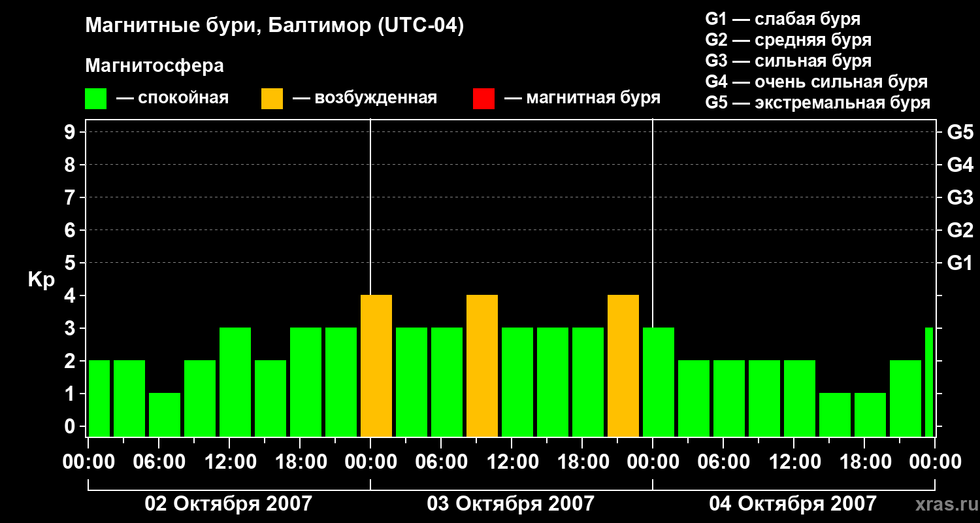Click the 'G4 — очень сильная буря' legend line

pos(816,82)
